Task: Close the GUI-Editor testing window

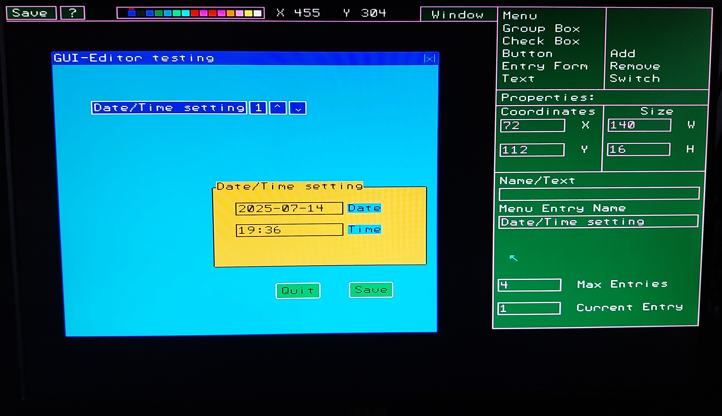Action: click(x=429, y=59)
